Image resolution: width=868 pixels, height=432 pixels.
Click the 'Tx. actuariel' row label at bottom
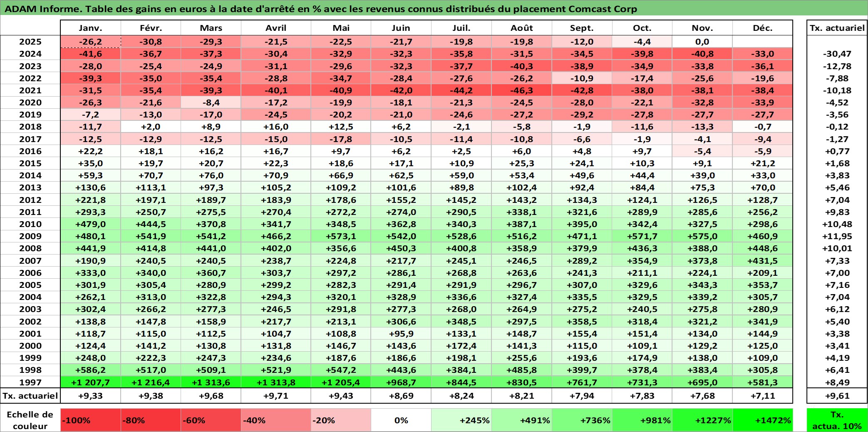point(30,396)
